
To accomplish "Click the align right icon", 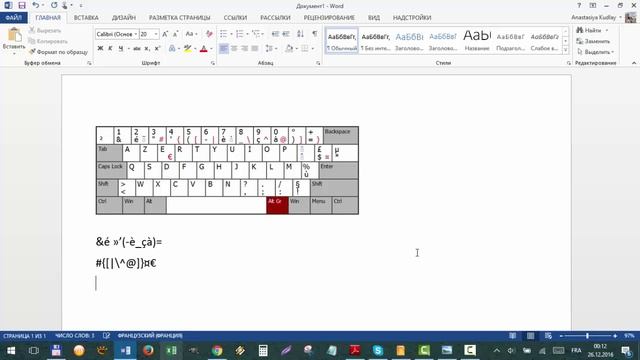I will 244,49.
